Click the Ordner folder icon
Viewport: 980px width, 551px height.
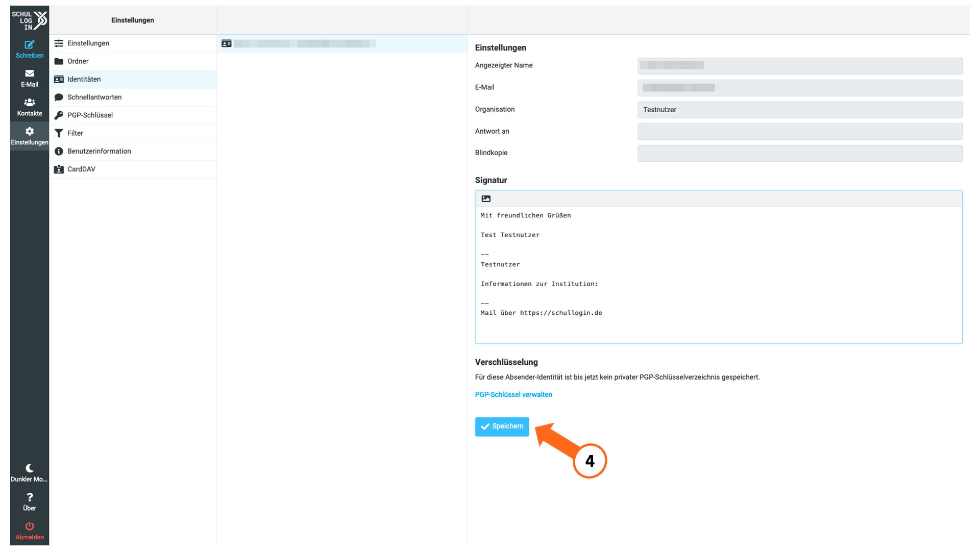pos(59,61)
